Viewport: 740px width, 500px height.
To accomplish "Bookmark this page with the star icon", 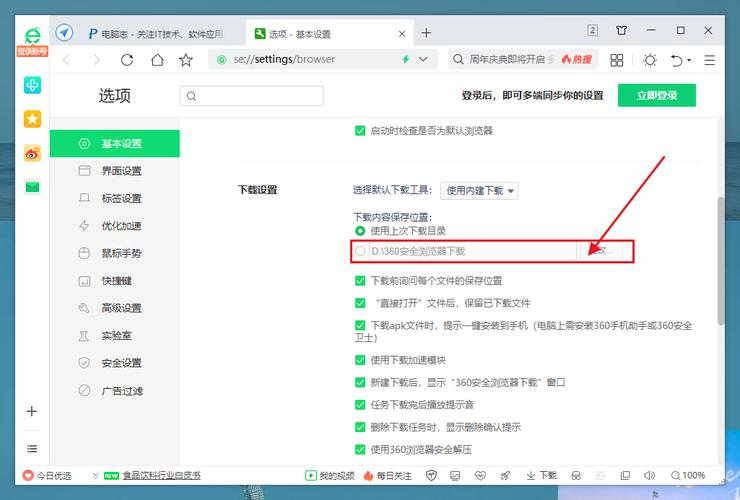I will click(x=186, y=60).
